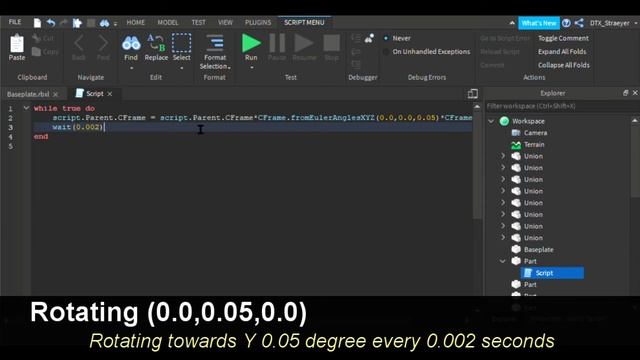The width and height of the screenshot is (640, 360).
Task: Click the code editor vertical scrollbar
Action: (x=477, y=163)
